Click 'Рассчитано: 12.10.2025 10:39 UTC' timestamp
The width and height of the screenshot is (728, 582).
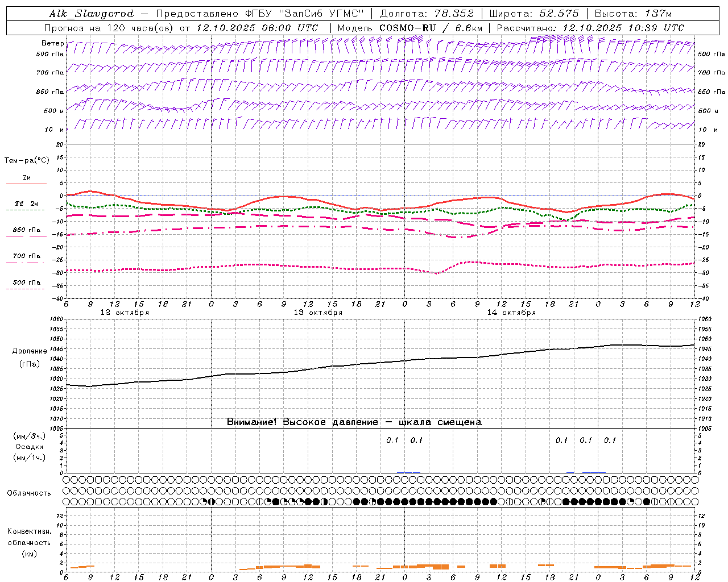point(590,28)
